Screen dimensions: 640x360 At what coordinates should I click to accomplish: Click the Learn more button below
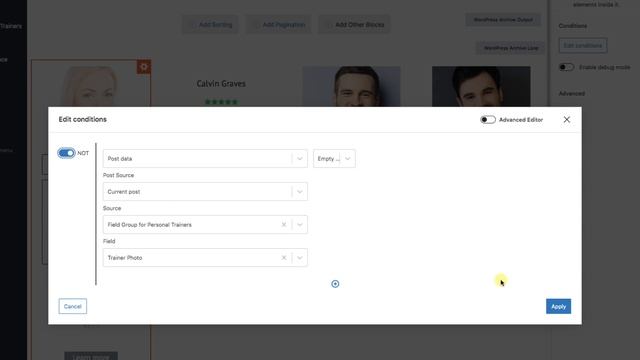point(91,356)
